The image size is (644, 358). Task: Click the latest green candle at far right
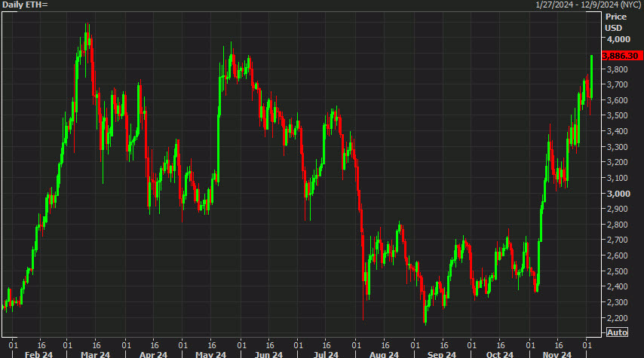(x=592, y=75)
